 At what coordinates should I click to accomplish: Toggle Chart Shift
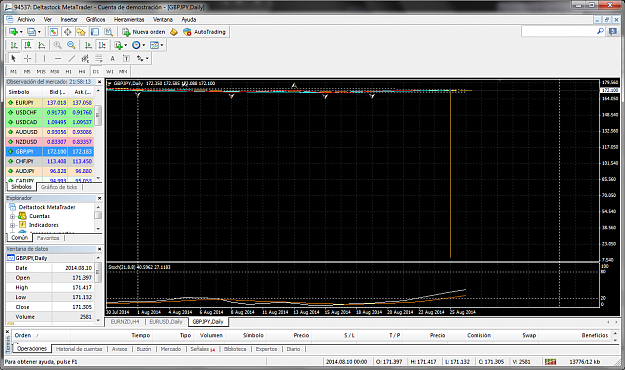click(x=102, y=45)
